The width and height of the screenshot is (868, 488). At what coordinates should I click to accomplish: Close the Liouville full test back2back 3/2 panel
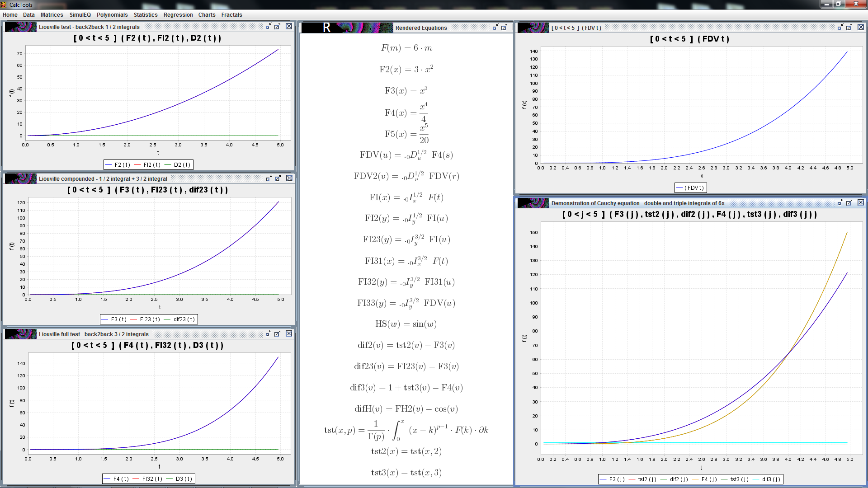tap(289, 333)
